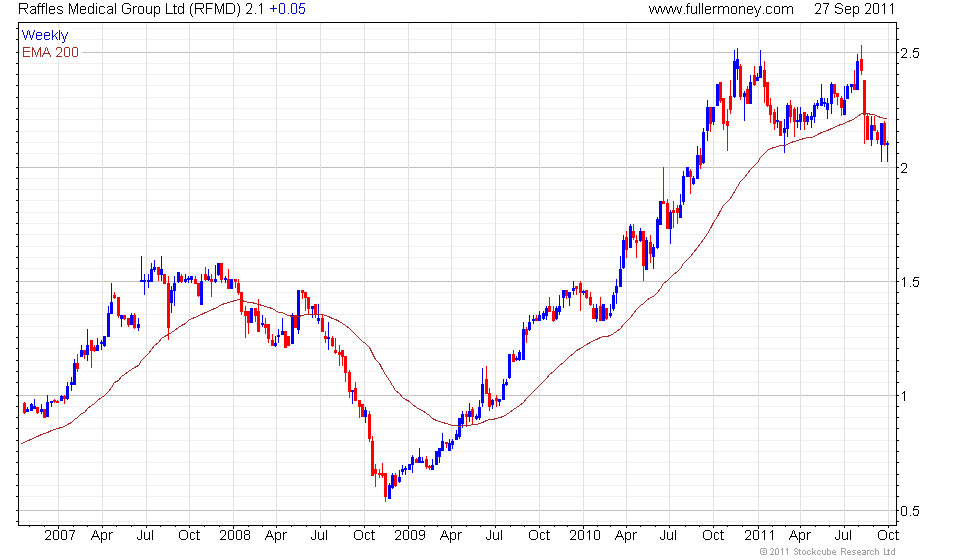980x560 pixels.
Task: Click the price change value '+0.05'
Action: pyautogui.click(x=288, y=9)
